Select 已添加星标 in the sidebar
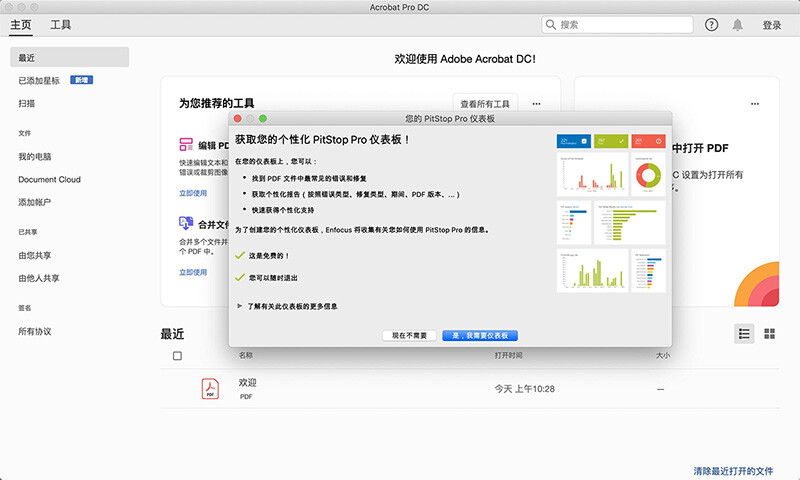Image resolution: width=800 pixels, height=480 pixels. 39,81
